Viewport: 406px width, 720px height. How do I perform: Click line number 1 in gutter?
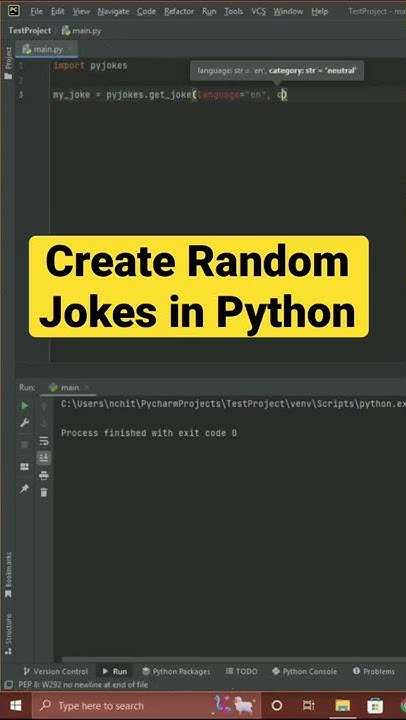21,66
